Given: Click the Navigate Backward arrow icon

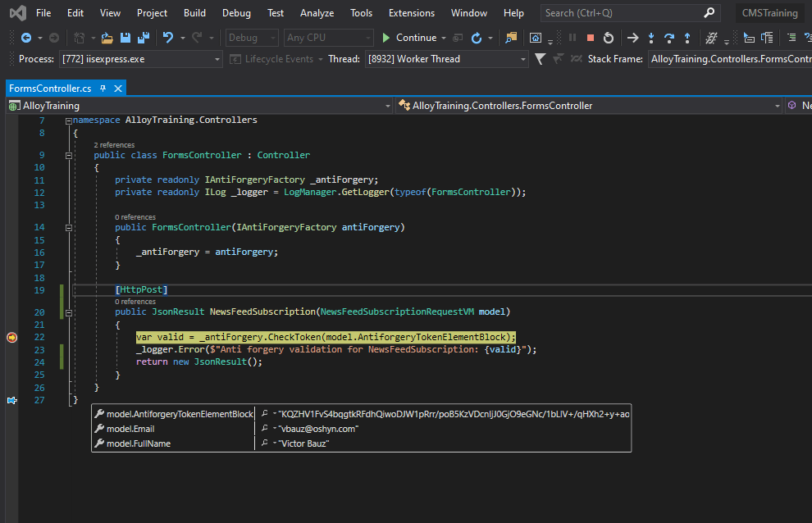Looking at the screenshot, I should 26,38.
